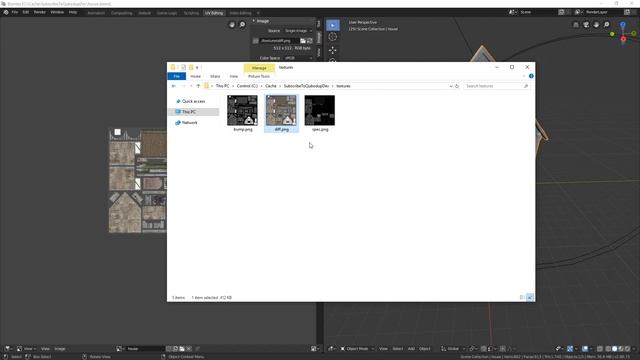
Task: Click the Explorer Up one level arrow
Action: pyautogui.click(x=198, y=86)
